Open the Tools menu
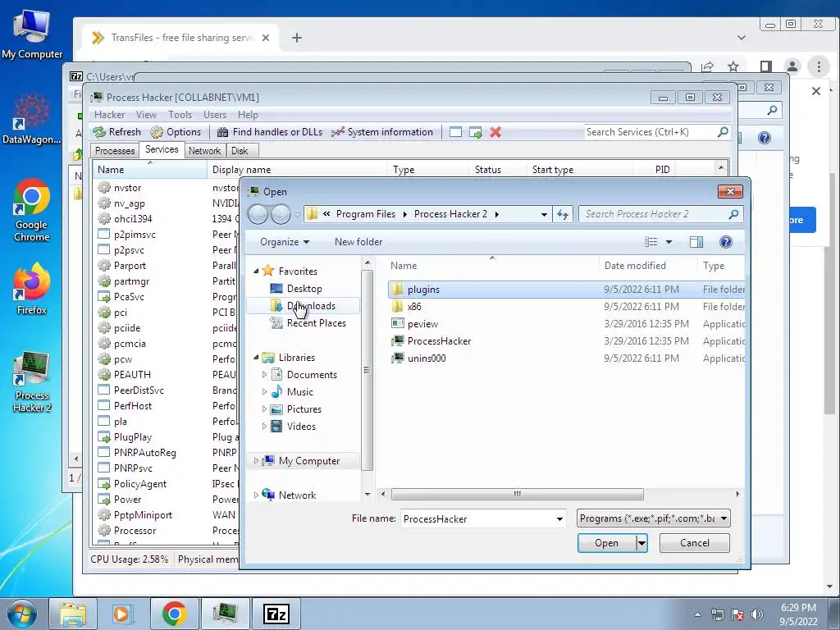 point(180,115)
